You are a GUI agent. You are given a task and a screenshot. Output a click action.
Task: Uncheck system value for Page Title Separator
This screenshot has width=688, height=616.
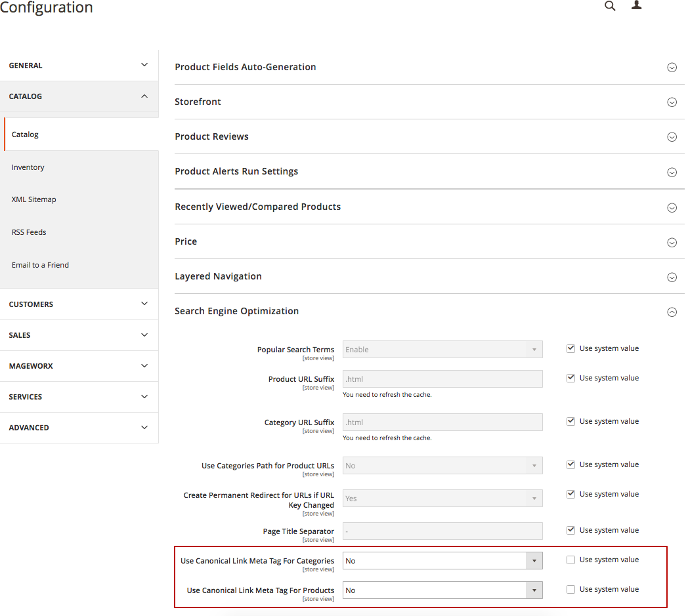(570, 530)
